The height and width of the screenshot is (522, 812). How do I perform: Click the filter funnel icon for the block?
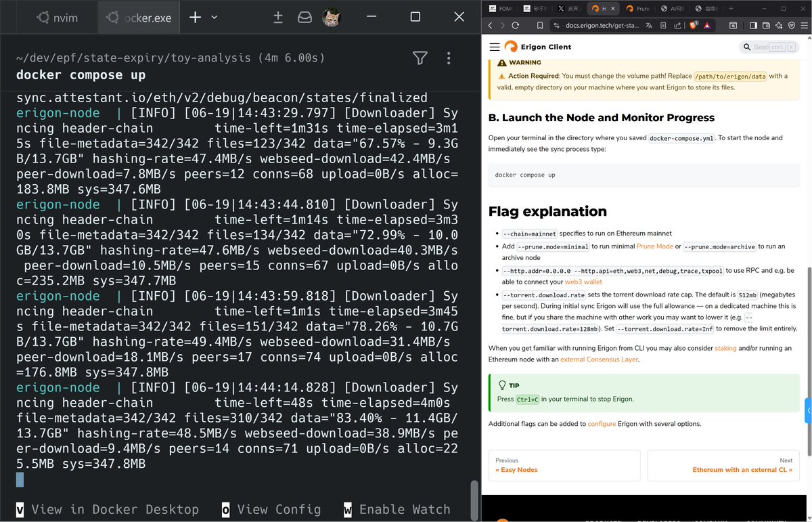pyautogui.click(x=420, y=58)
